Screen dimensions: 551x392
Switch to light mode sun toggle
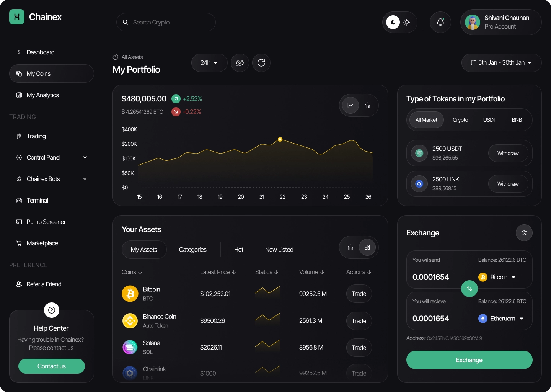coord(407,22)
